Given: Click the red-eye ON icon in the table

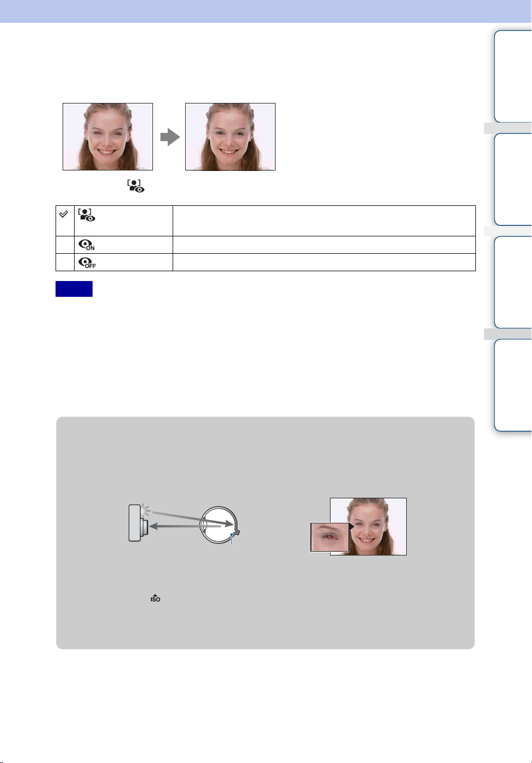Looking at the screenshot, I should (87, 245).
